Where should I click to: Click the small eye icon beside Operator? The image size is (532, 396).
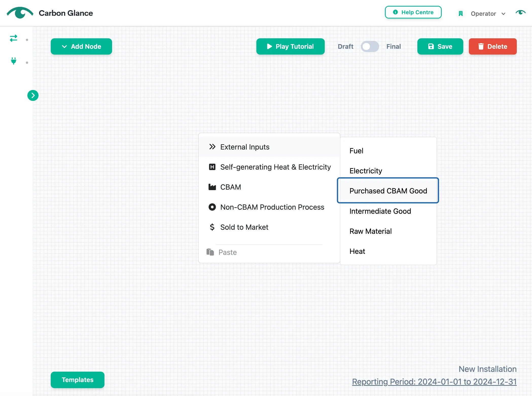click(521, 12)
